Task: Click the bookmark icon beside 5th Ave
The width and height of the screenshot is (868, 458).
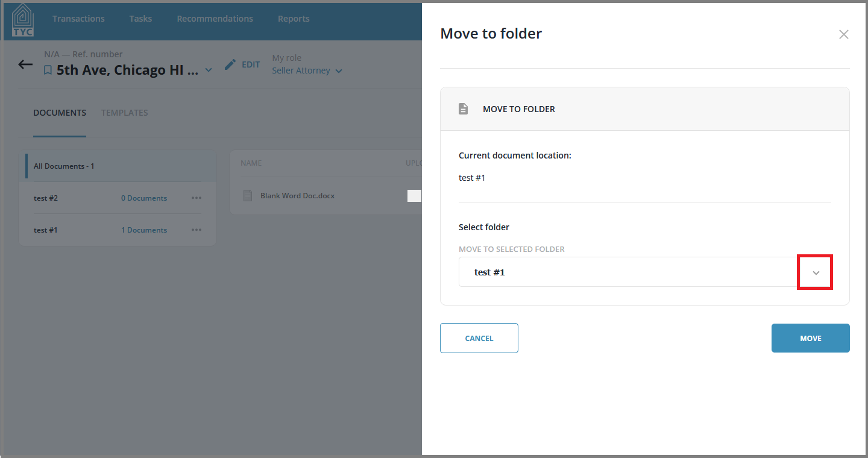Action: coord(48,71)
